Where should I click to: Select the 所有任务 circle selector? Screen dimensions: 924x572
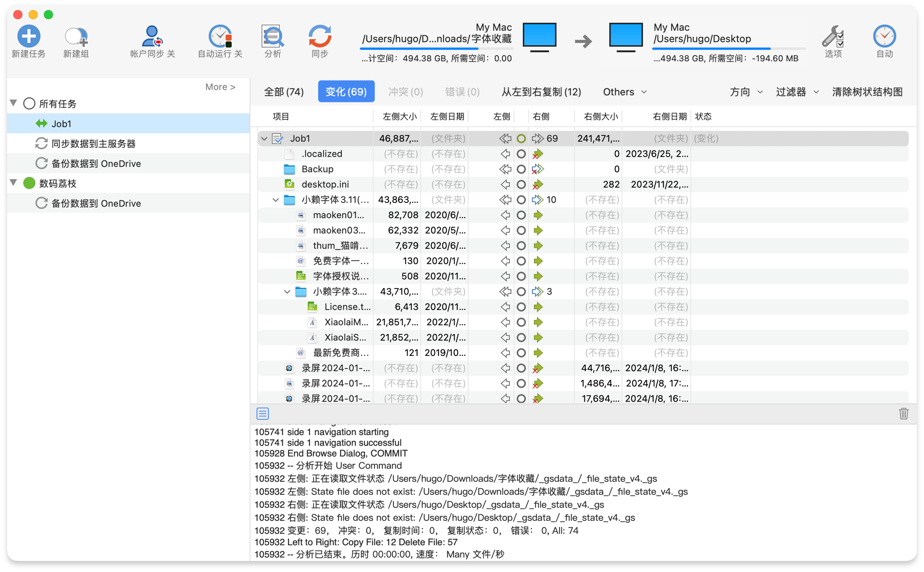pos(29,104)
